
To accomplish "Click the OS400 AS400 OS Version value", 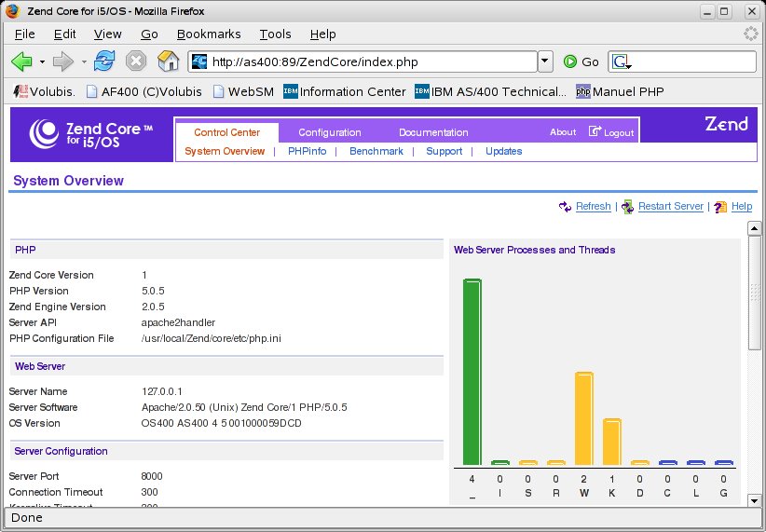I will pyautogui.click(x=221, y=423).
